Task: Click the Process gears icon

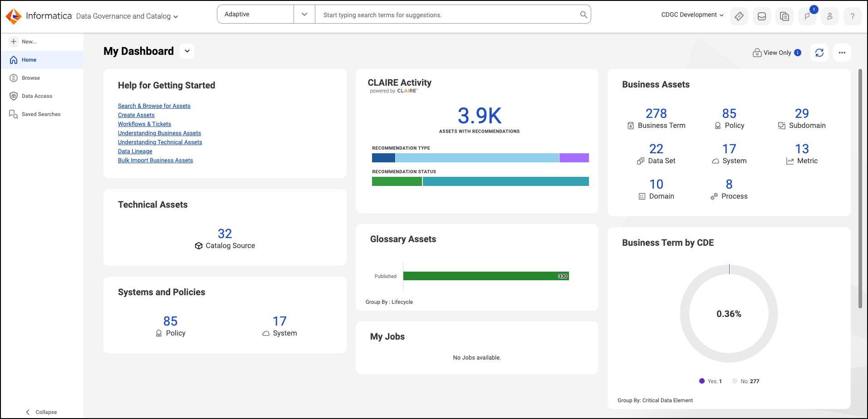Action: [x=714, y=196]
